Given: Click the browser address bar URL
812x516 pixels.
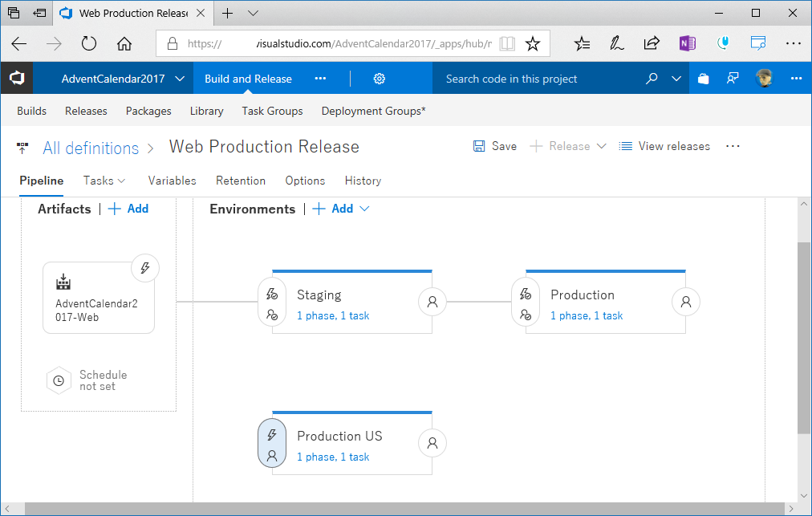Looking at the screenshot, I should (x=339, y=43).
